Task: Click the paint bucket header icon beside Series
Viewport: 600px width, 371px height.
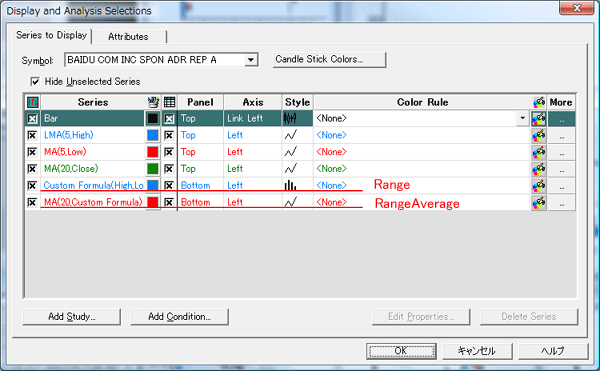Action: pos(153,102)
